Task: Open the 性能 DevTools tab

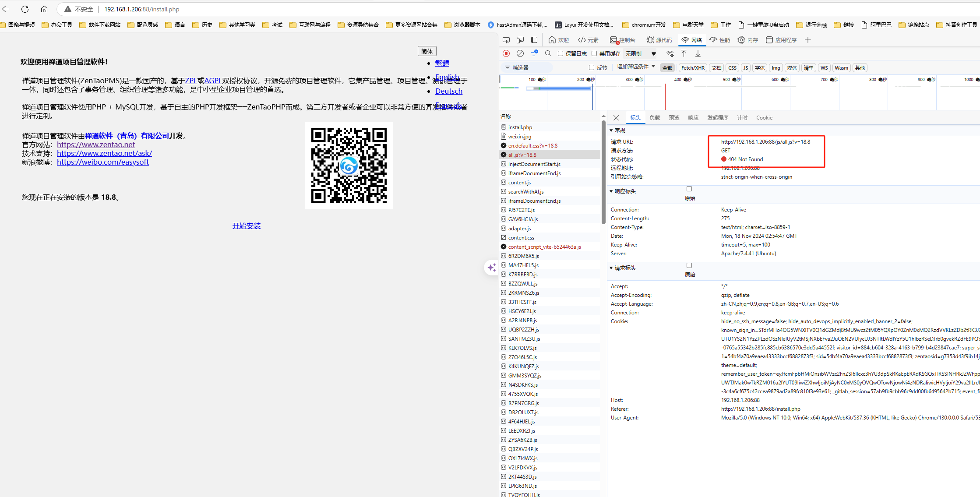Action: 720,40
